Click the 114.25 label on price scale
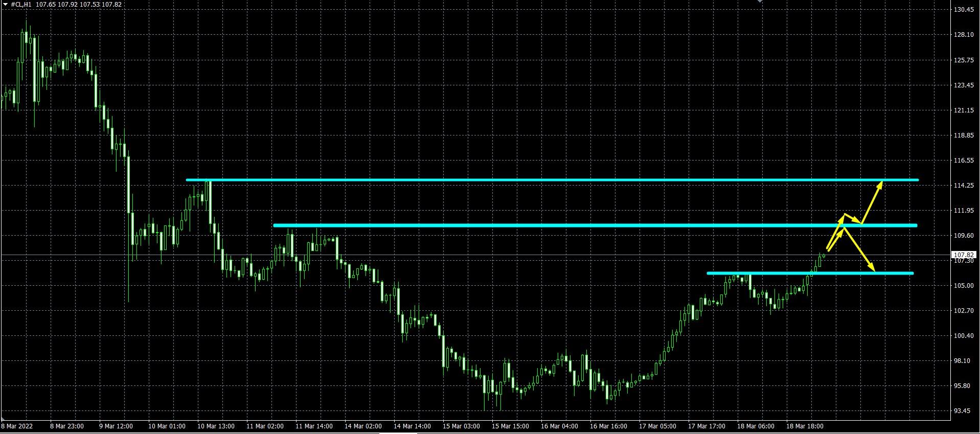 pyautogui.click(x=963, y=186)
